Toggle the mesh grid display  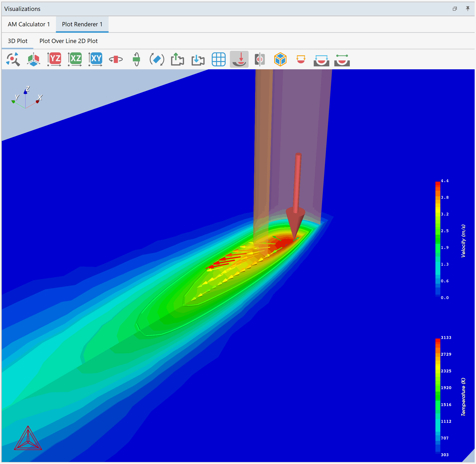point(218,59)
